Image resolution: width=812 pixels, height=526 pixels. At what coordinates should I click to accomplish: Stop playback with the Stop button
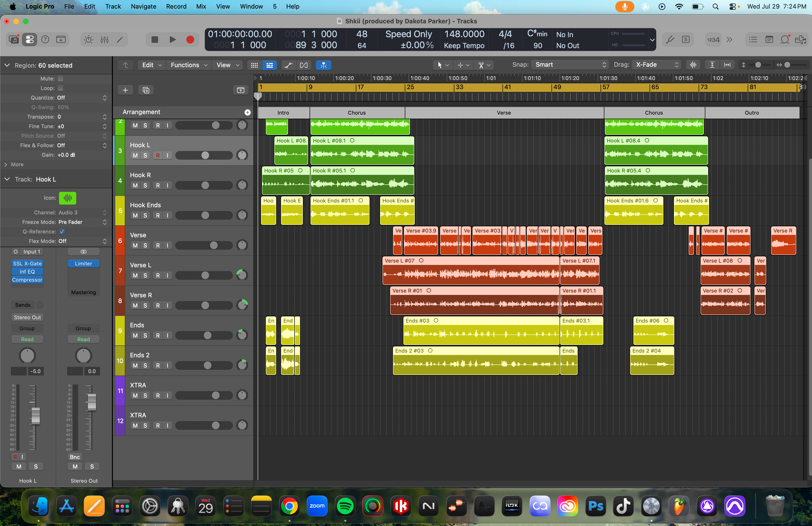point(155,40)
